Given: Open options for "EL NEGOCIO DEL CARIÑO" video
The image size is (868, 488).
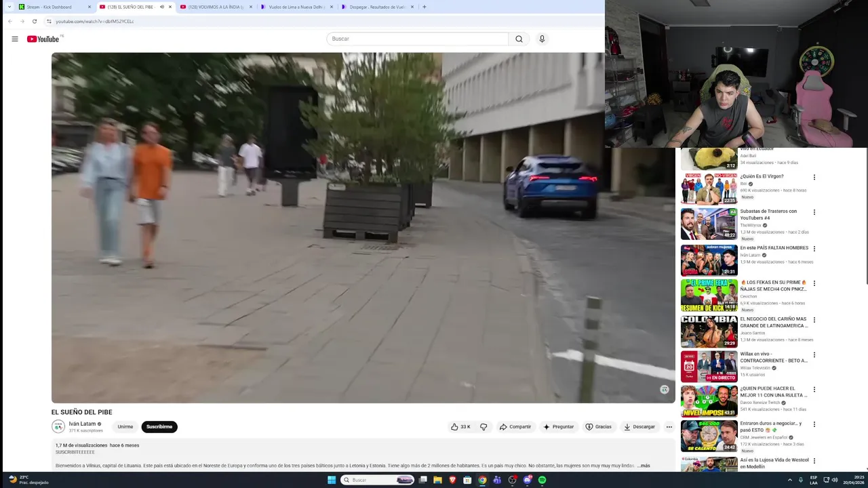Looking at the screenshot, I should pyautogui.click(x=814, y=320).
